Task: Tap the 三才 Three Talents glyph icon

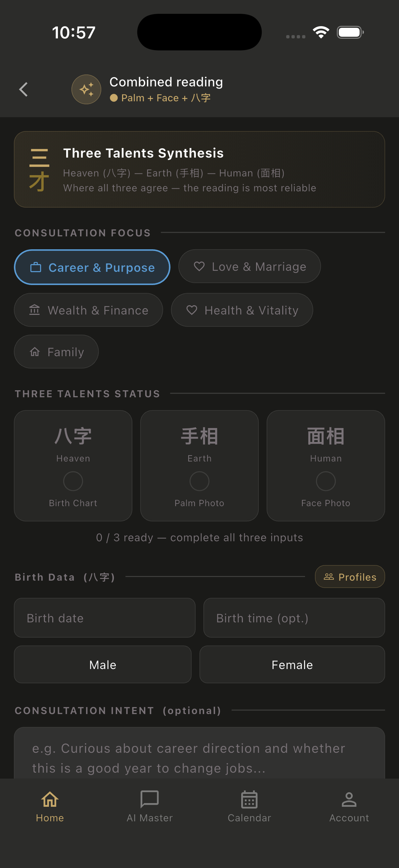Action: click(x=39, y=169)
